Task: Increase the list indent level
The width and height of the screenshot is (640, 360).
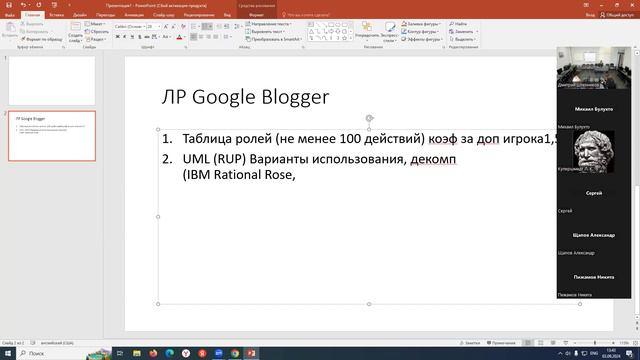Action: pos(227,27)
